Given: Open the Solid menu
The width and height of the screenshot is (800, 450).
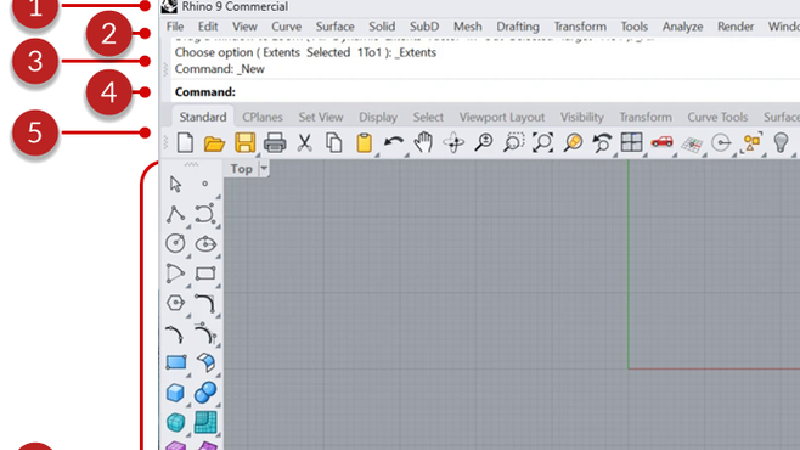Looking at the screenshot, I should pyautogui.click(x=382, y=27).
